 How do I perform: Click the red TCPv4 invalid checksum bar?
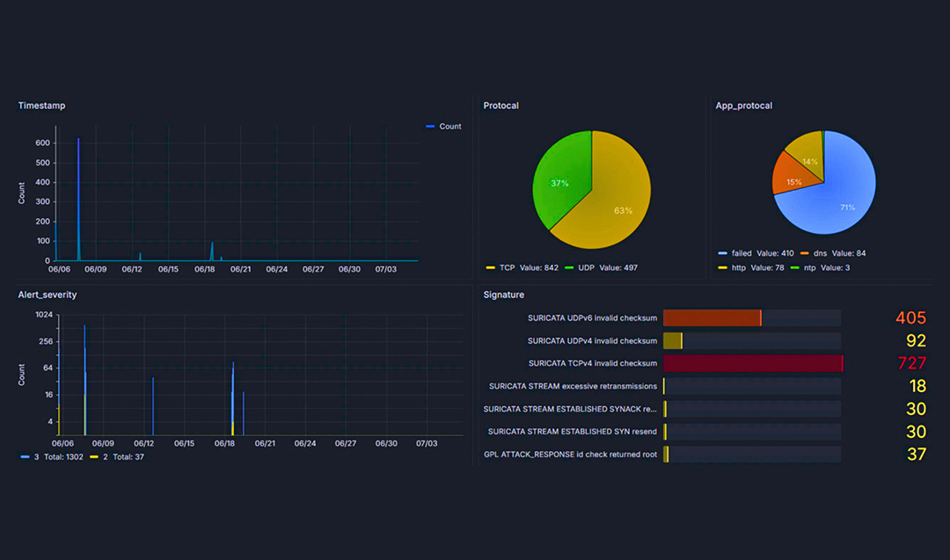click(753, 363)
